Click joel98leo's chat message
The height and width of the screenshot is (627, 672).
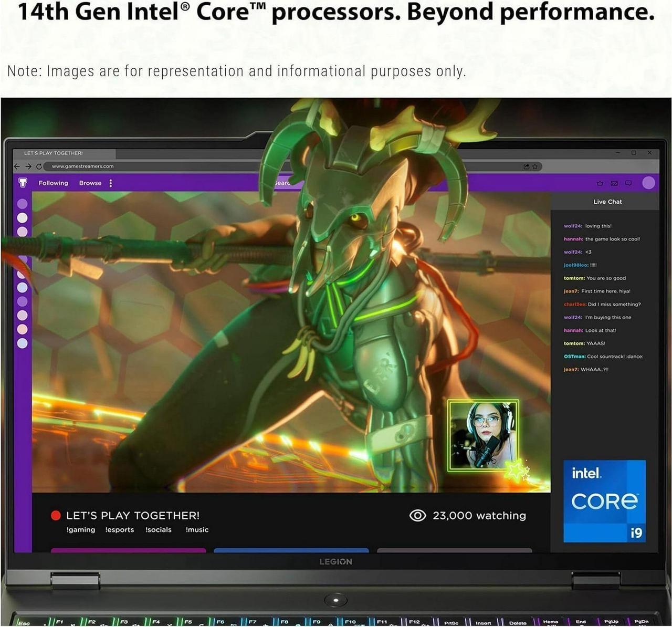[580, 265]
